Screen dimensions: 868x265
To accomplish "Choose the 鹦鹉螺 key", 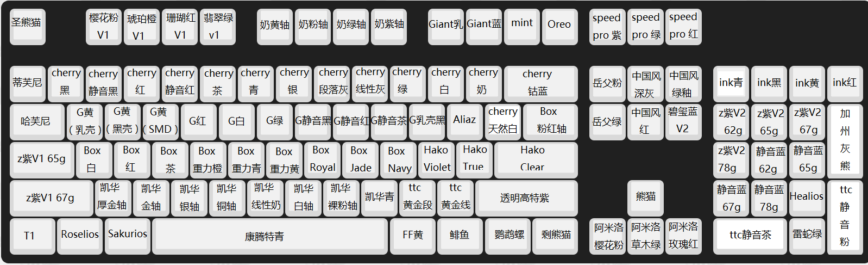I will click(508, 236).
